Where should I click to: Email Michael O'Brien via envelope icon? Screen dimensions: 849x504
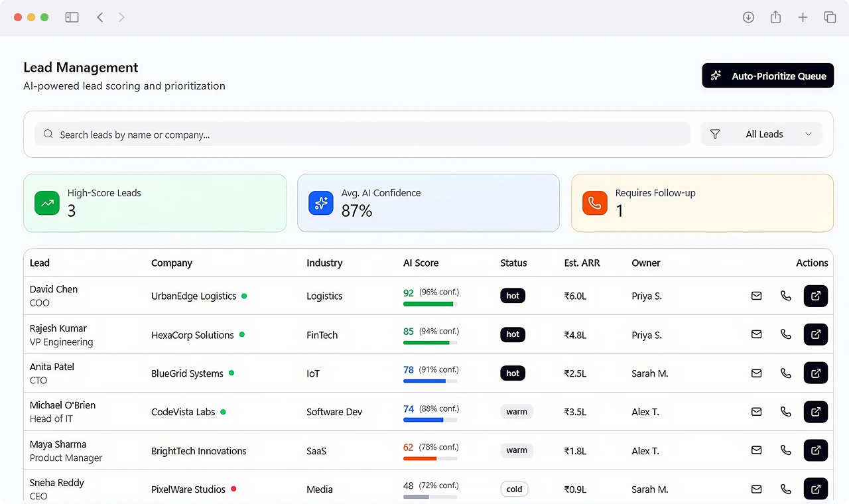756,412
